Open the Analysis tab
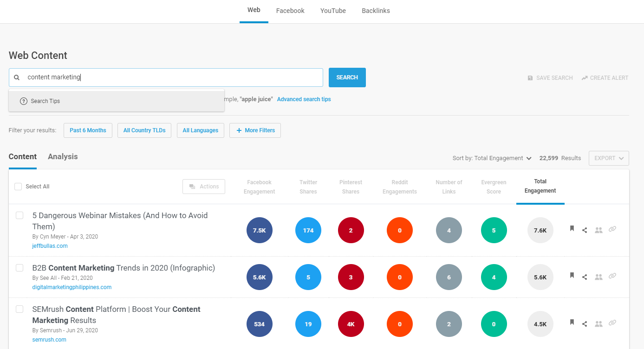Screen dimensions: 644x349 pyautogui.click(x=63, y=157)
